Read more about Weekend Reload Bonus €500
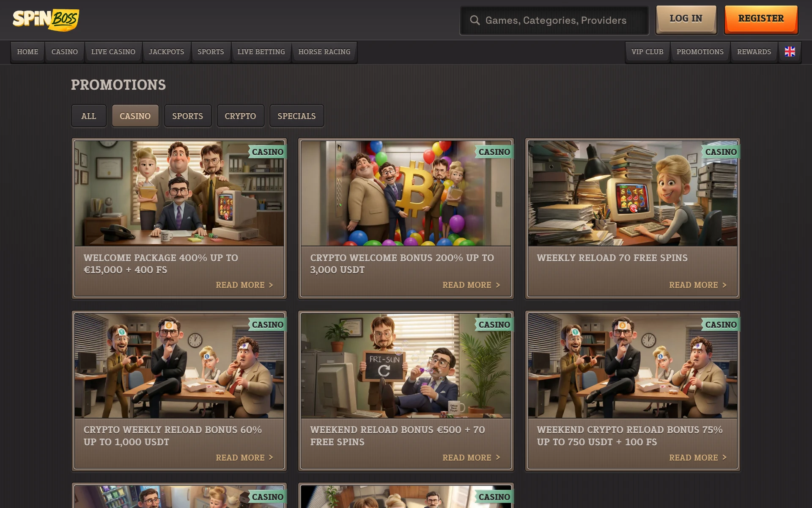The image size is (812, 508). tap(471, 458)
